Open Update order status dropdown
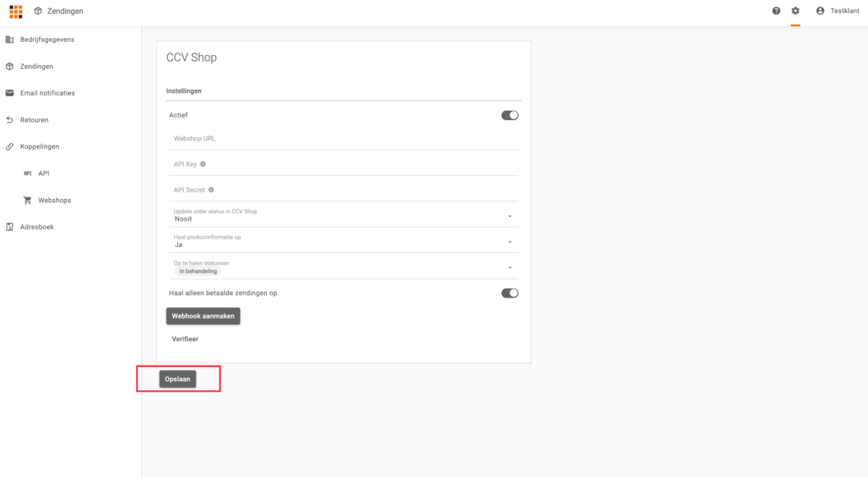 [509, 216]
